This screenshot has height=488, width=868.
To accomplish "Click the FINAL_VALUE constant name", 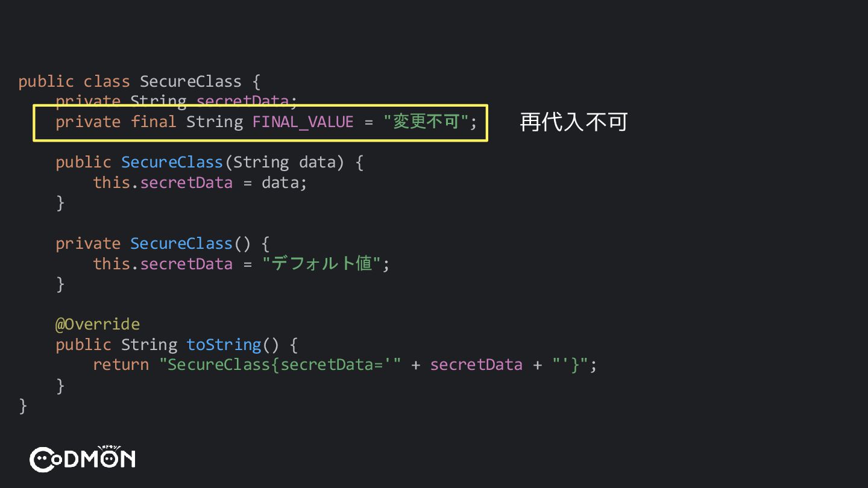I will [303, 122].
